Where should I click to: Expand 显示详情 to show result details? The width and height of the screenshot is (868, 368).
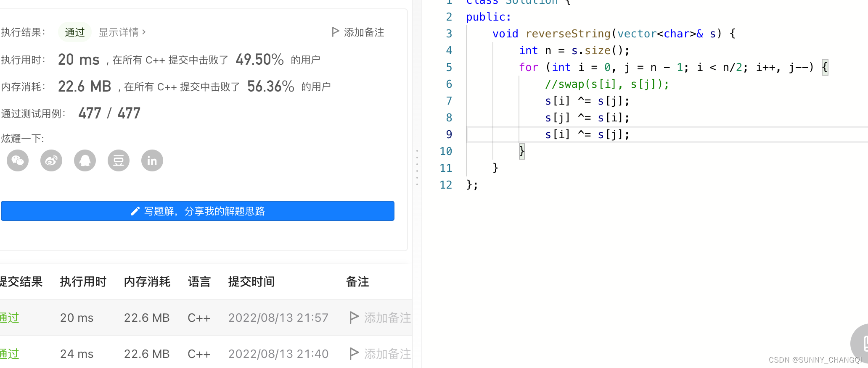[122, 32]
